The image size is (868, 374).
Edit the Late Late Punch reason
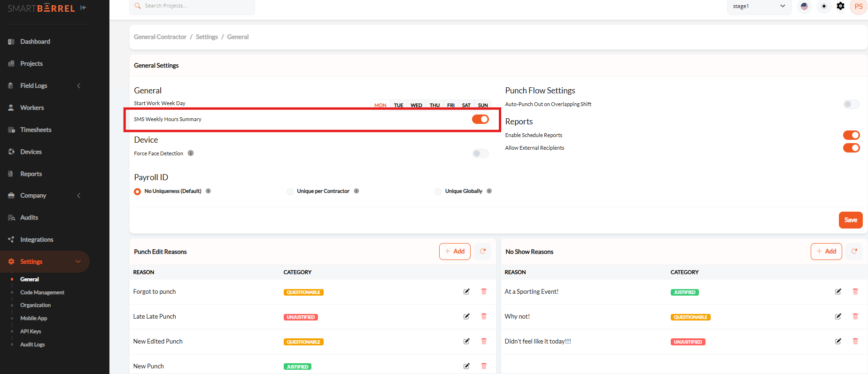click(466, 316)
